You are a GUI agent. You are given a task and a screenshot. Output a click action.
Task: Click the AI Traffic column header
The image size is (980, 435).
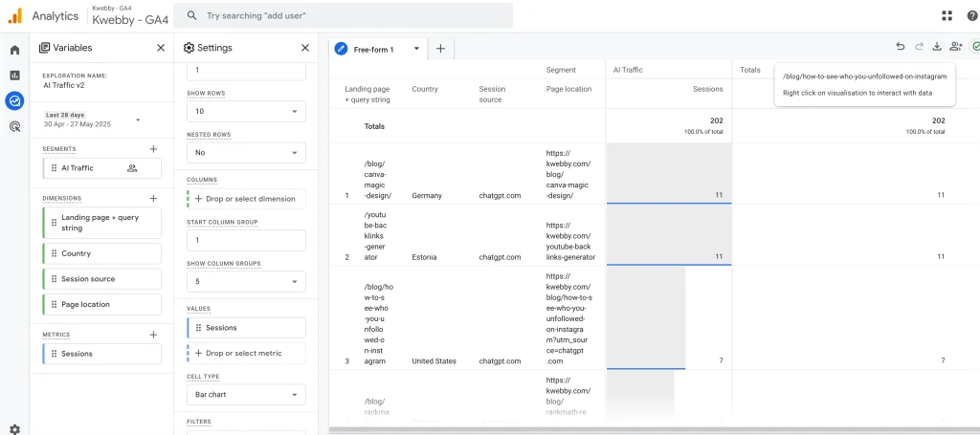tap(628, 70)
